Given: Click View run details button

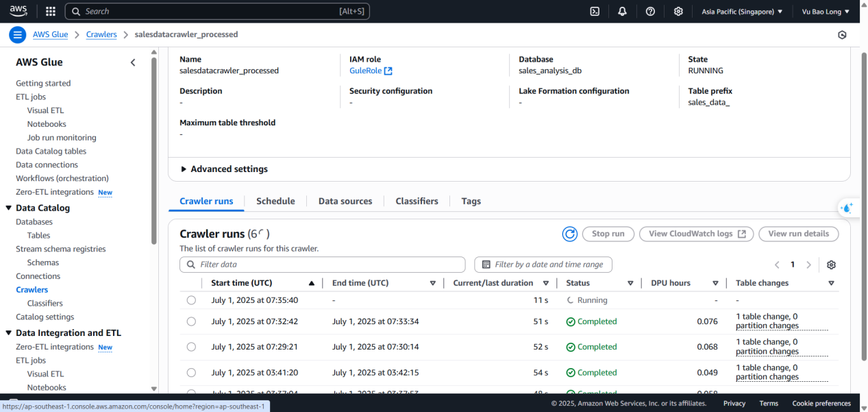Looking at the screenshot, I should (x=799, y=234).
